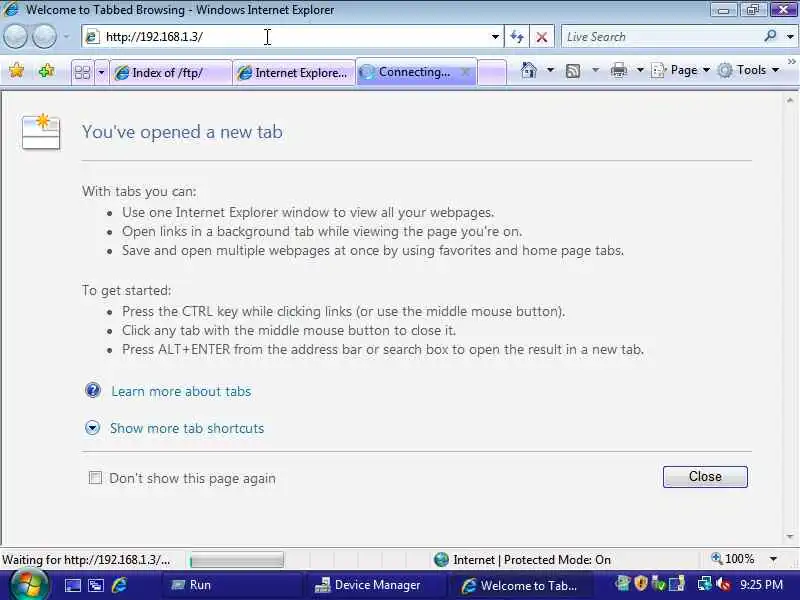
Task: Expand the tab shortcuts arrow icon
Action: [92, 428]
